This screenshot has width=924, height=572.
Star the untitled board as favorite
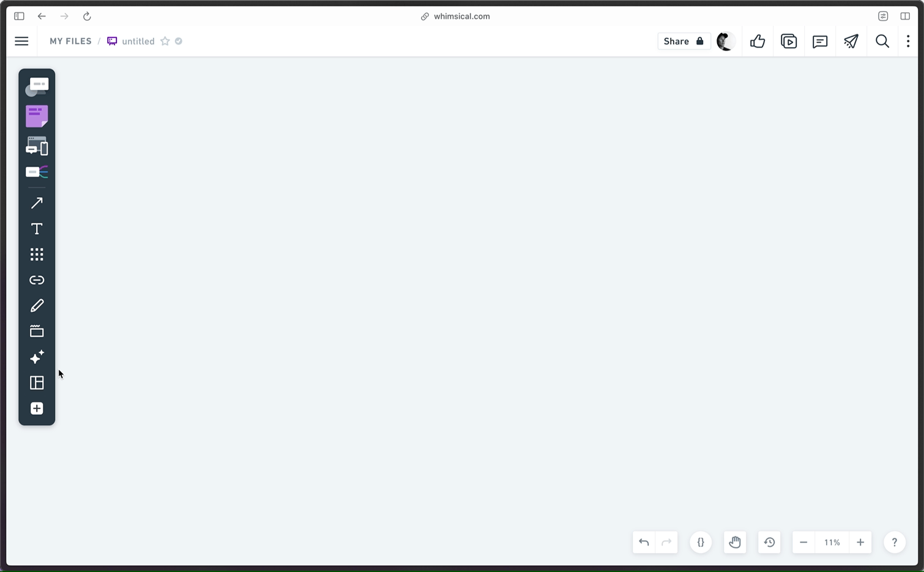tap(165, 41)
